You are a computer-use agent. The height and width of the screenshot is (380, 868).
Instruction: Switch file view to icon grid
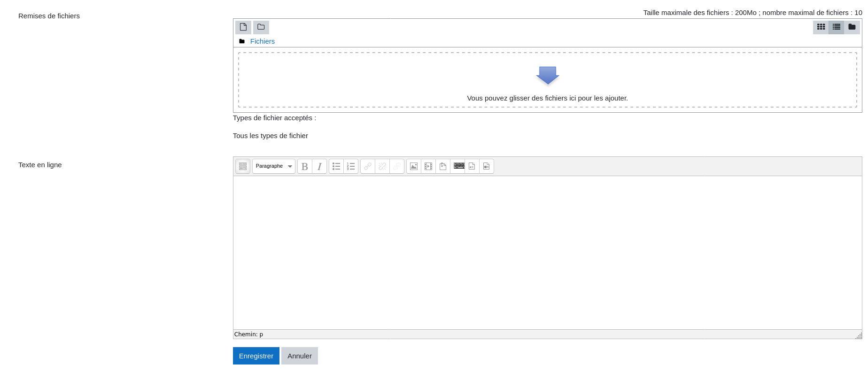[821, 27]
